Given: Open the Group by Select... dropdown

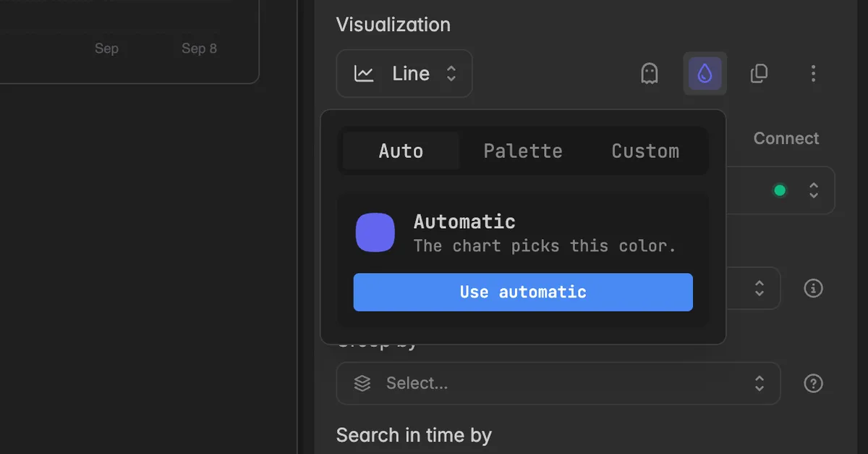Looking at the screenshot, I should [x=558, y=383].
